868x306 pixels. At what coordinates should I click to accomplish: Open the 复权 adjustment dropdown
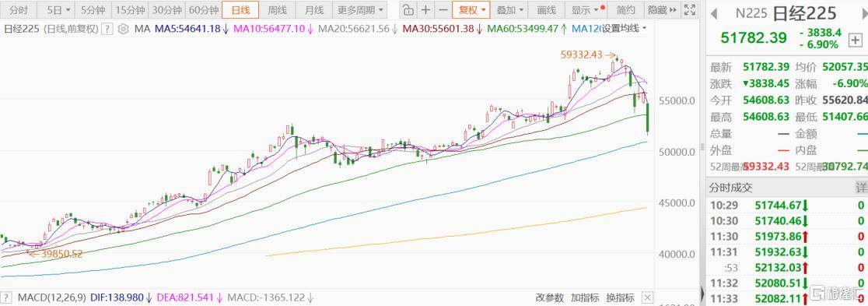(471, 10)
